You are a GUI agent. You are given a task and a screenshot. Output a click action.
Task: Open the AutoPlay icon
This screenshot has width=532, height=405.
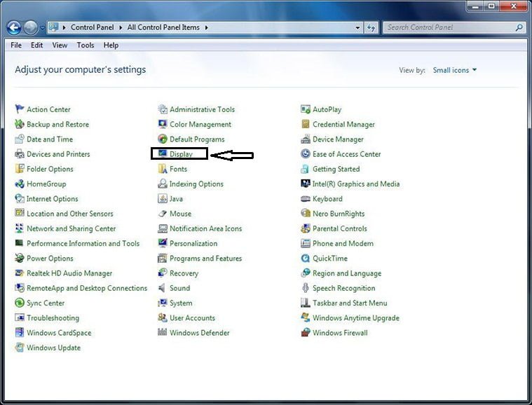pyautogui.click(x=306, y=109)
